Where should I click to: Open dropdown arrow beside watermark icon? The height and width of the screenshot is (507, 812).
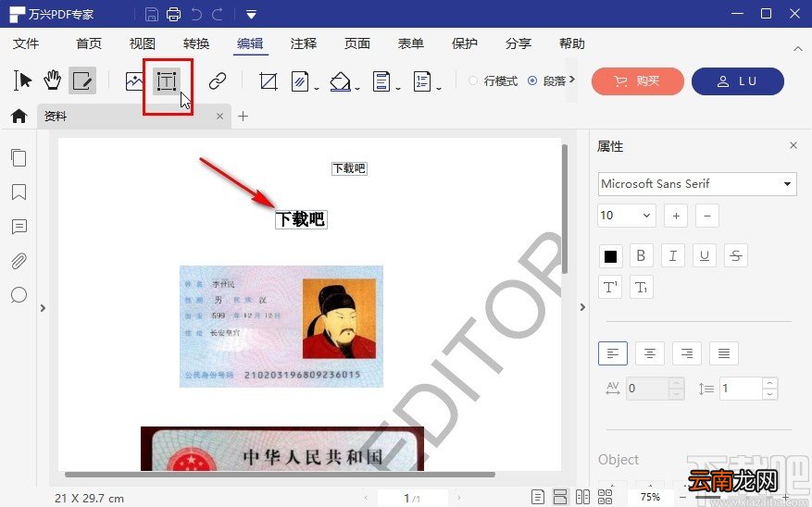click(316, 89)
